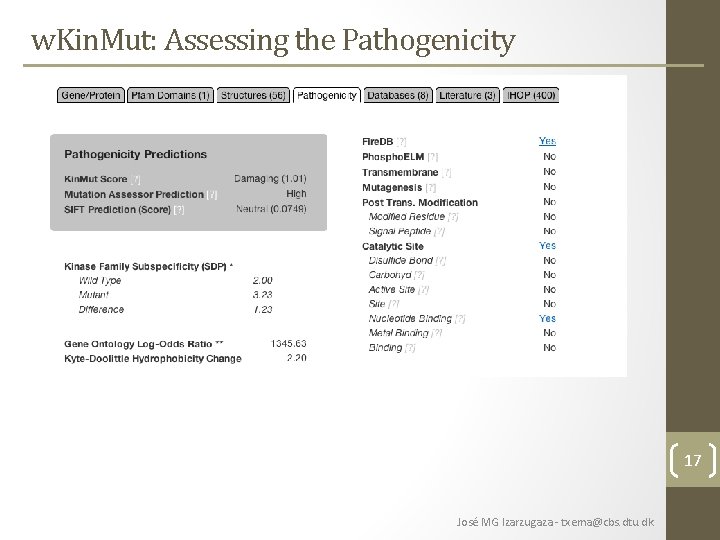The height and width of the screenshot is (540, 720).
Task: Open help icon next to Modified Residue
Action: [x=453, y=216]
